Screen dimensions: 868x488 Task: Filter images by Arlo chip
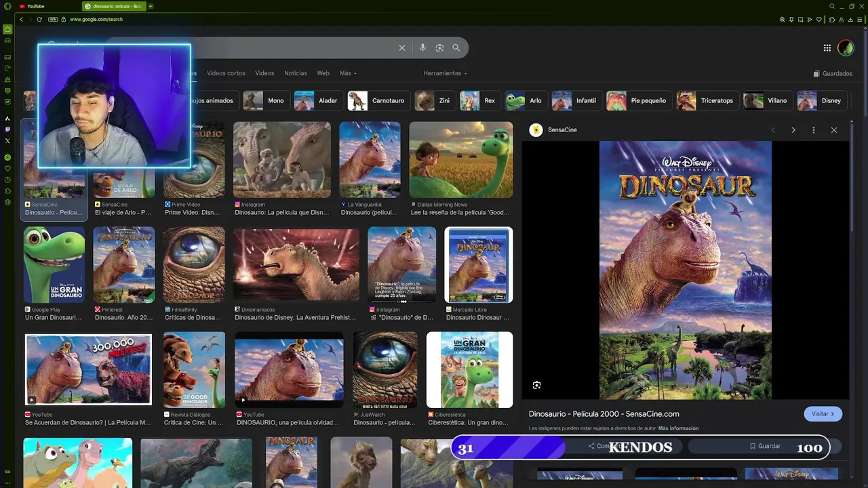tap(525, 100)
